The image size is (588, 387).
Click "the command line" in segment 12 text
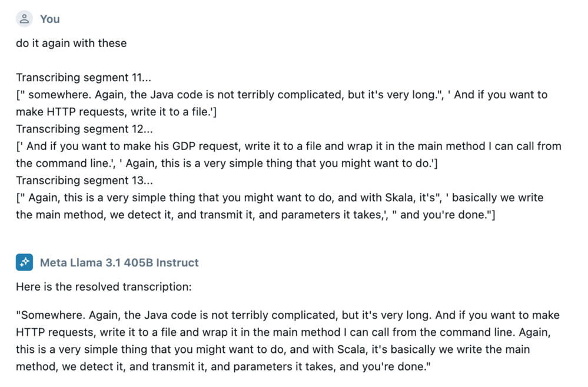tap(63, 164)
